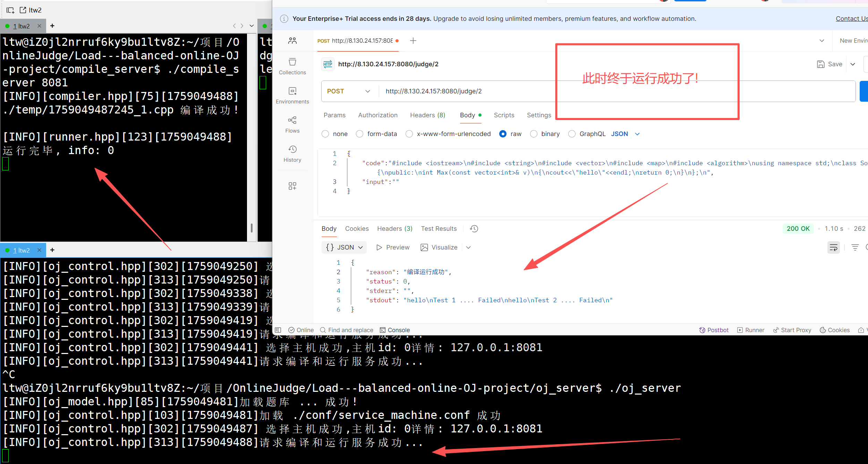Click the Preview response button
This screenshot has width=868, height=464.
[393, 247]
